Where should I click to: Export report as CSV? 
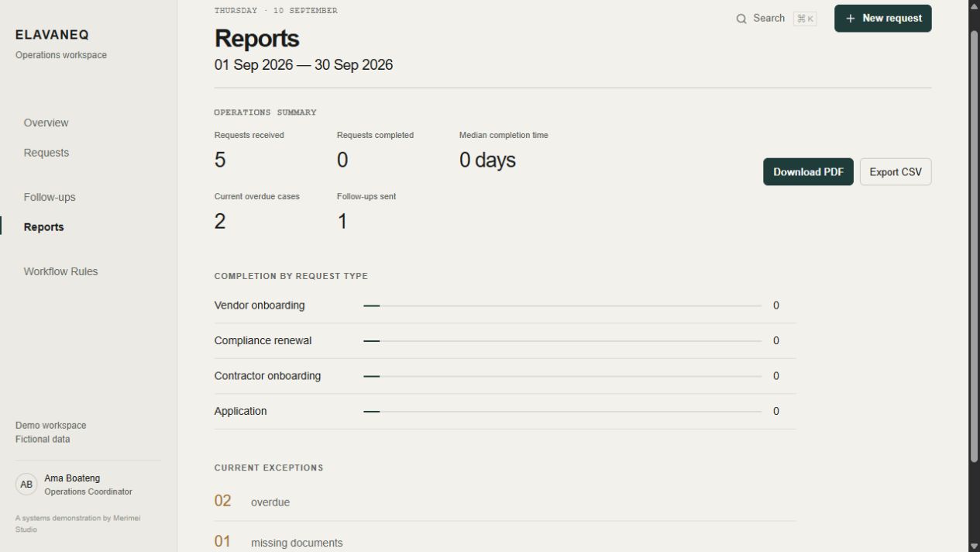click(896, 172)
